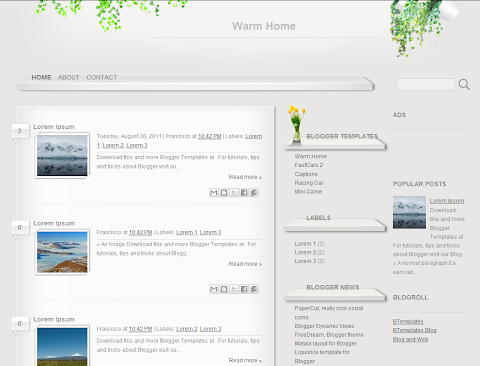
Task: Open snowy mountain thumbnail in first post
Action: click(x=62, y=155)
